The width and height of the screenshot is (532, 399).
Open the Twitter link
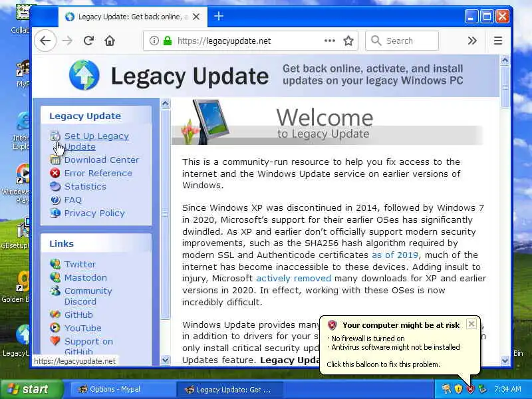pos(80,264)
